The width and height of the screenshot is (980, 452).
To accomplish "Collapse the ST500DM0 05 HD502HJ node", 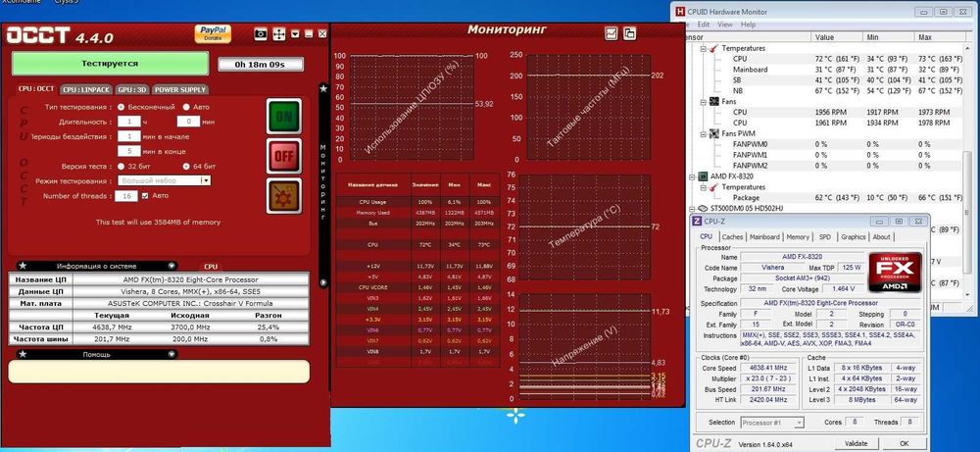I will [x=693, y=208].
